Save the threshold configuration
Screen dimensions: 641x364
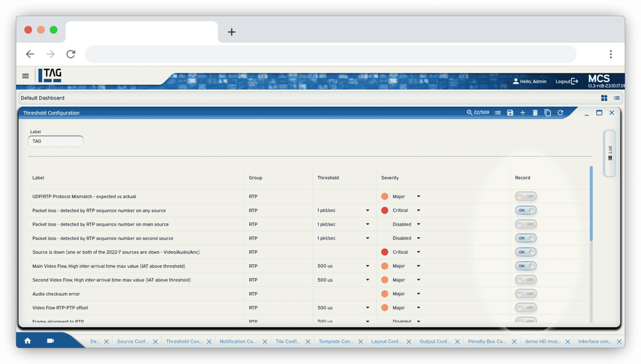tap(510, 113)
